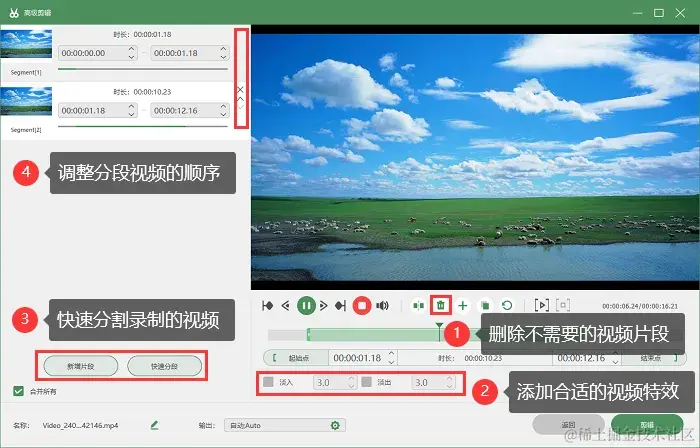The width and height of the screenshot is (700, 448).
Task: Reset edits with the circular arrow icon
Action: 507,306
